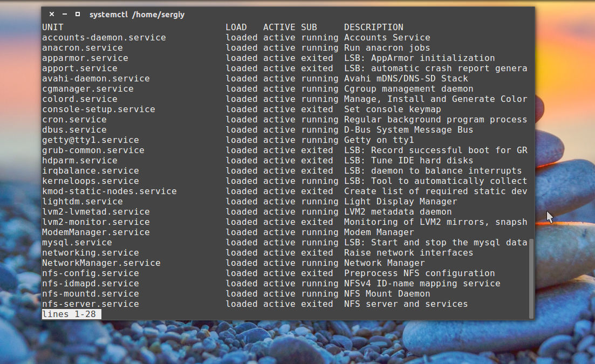Maximize the terminal window
The height and width of the screenshot is (364, 595).
tap(78, 15)
